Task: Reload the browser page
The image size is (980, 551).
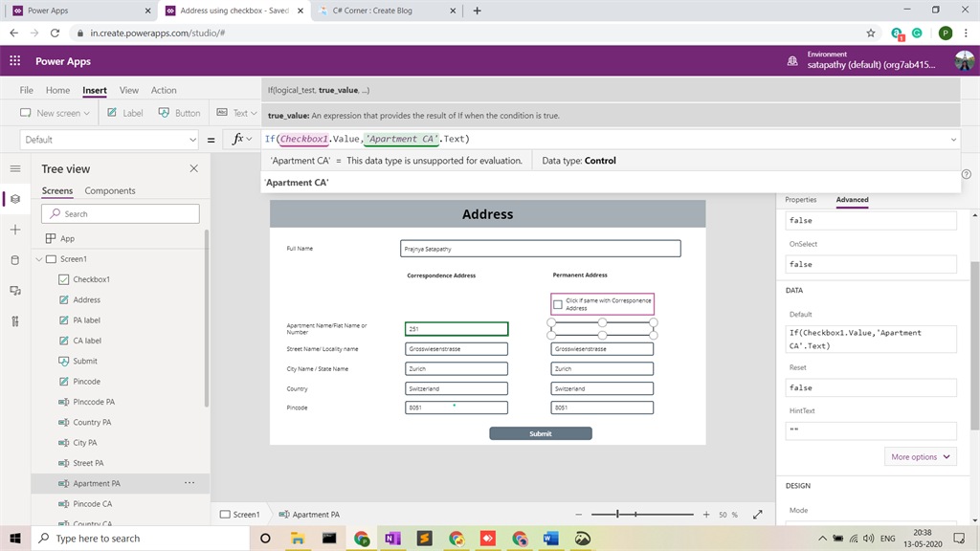Action: point(55,33)
